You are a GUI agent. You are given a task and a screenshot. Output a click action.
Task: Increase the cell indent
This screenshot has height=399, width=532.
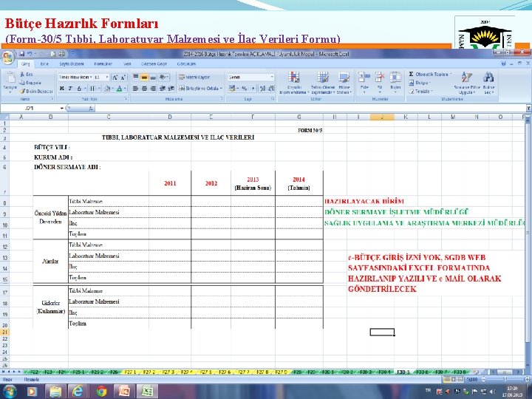[x=171, y=89]
